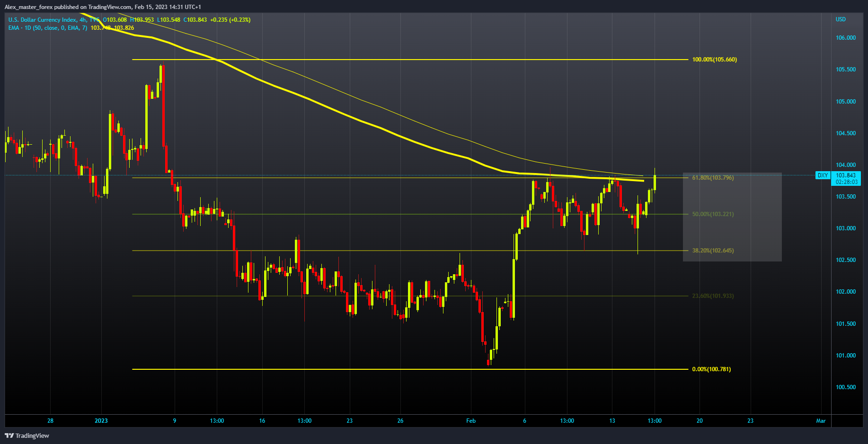Click the 0.00% Fibonacci line at 100.781
Screen dimensions: 868x444
point(410,369)
